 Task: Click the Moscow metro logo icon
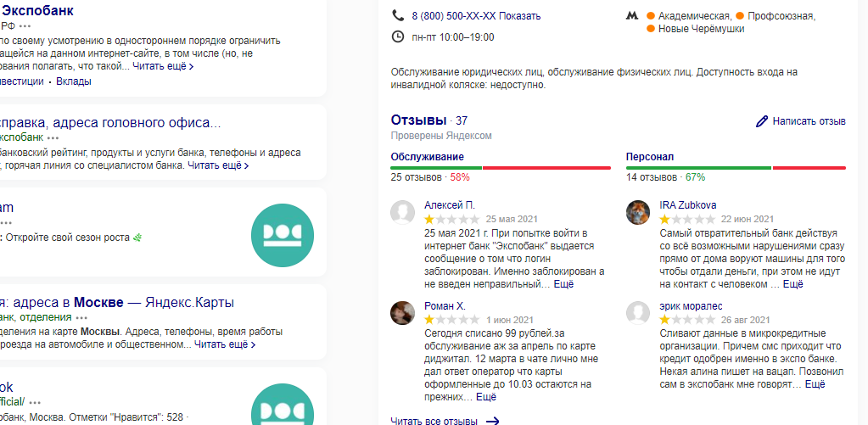(632, 16)
